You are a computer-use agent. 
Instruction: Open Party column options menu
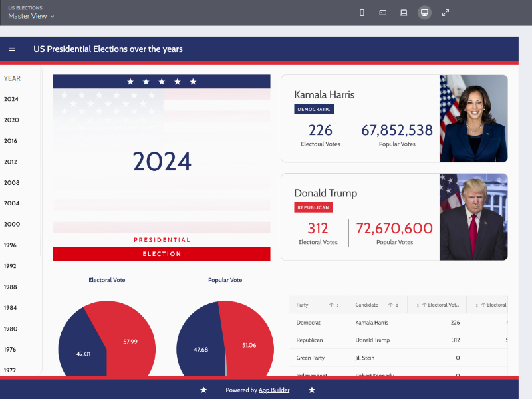click(x=338, y=305)
